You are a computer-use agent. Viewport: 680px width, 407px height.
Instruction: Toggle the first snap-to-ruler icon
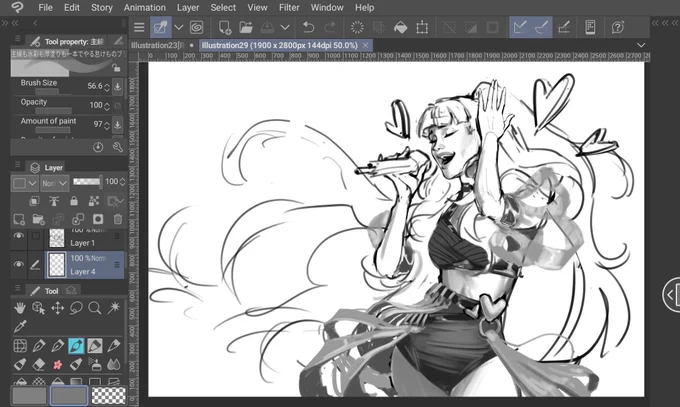[x=520, y=27]
